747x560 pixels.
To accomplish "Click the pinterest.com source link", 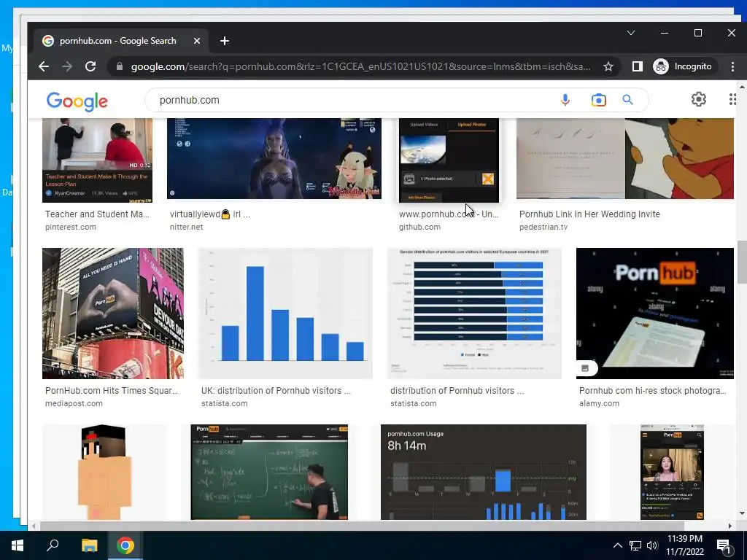I will pyautogui.click(x=71, y=227).
